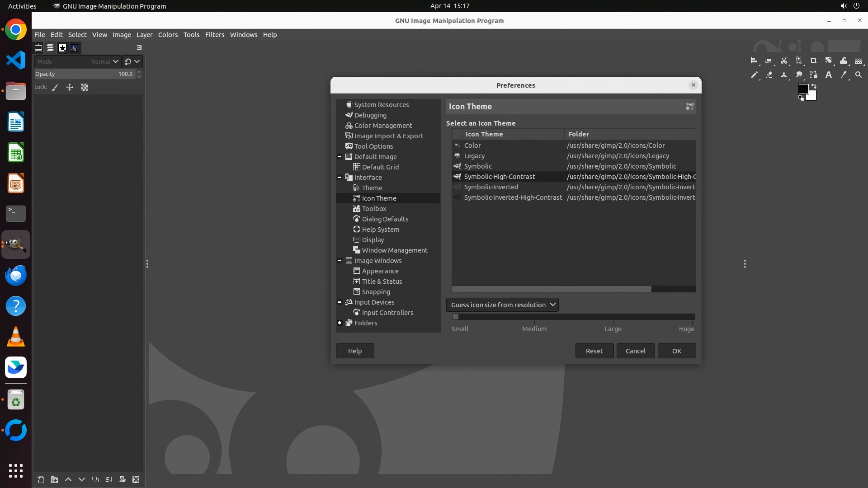
Task: Select the Crop tool in toolbox
Action: tap(814, 61)
